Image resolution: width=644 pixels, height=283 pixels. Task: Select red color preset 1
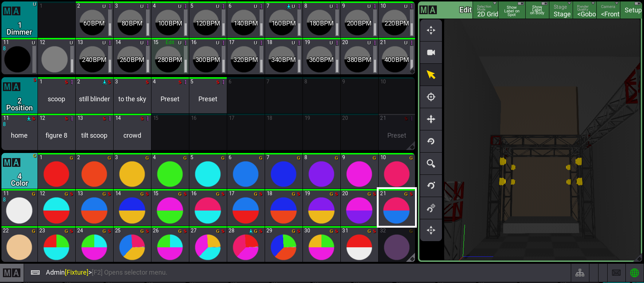56,171
